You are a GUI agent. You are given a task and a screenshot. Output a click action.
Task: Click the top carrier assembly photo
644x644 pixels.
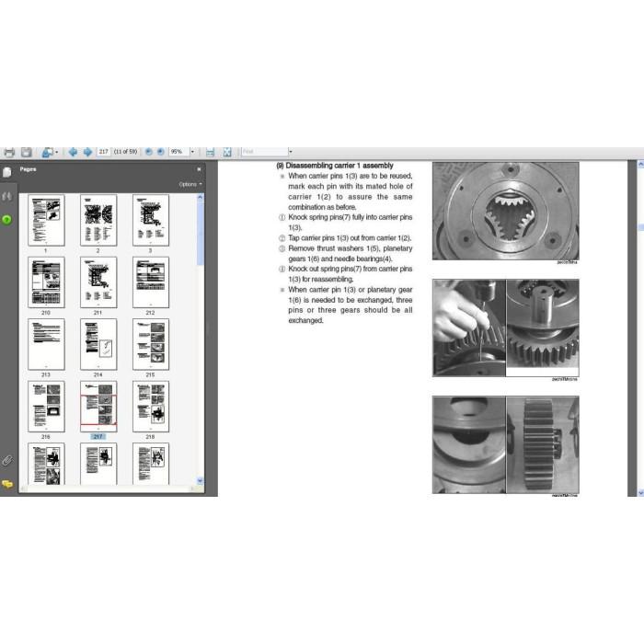(x=506, y=211)
